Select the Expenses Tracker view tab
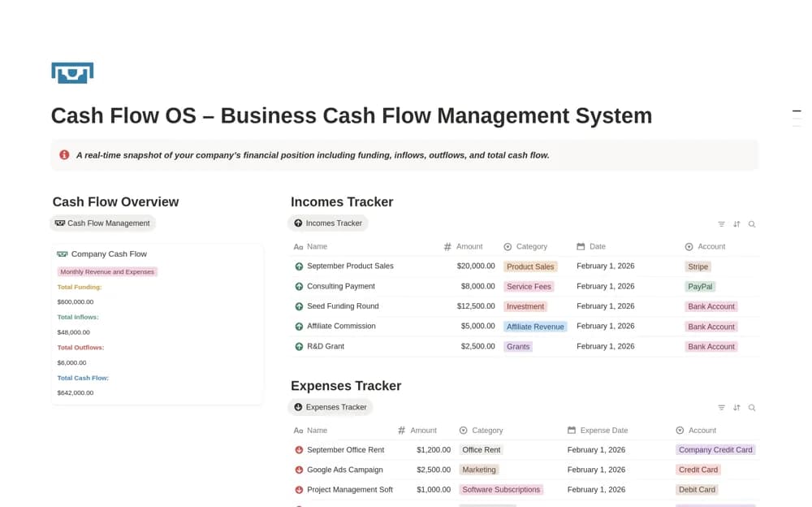Image resolution: width=812 pixels, height=507 pixels. click(x=330, y=407)
